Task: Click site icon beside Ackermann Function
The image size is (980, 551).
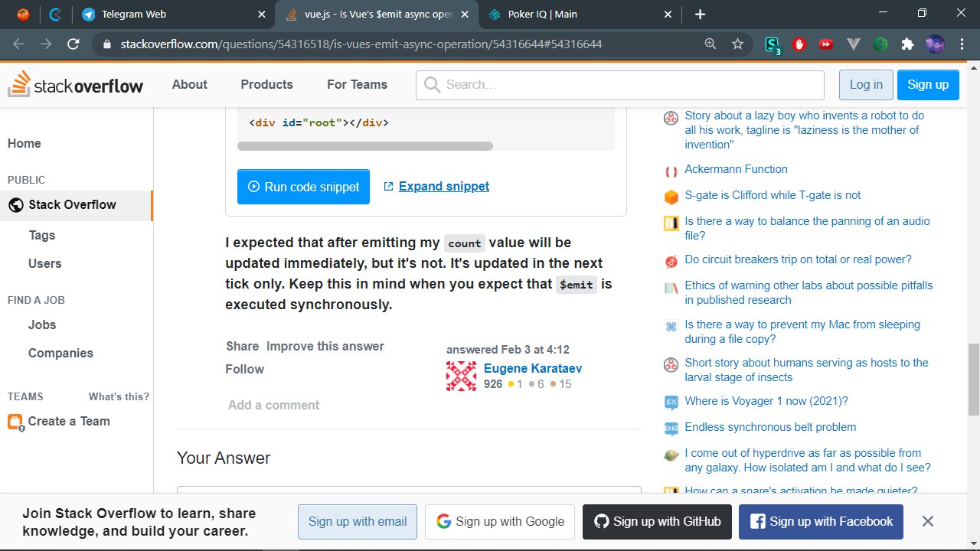Action: (x=671, y=172)
